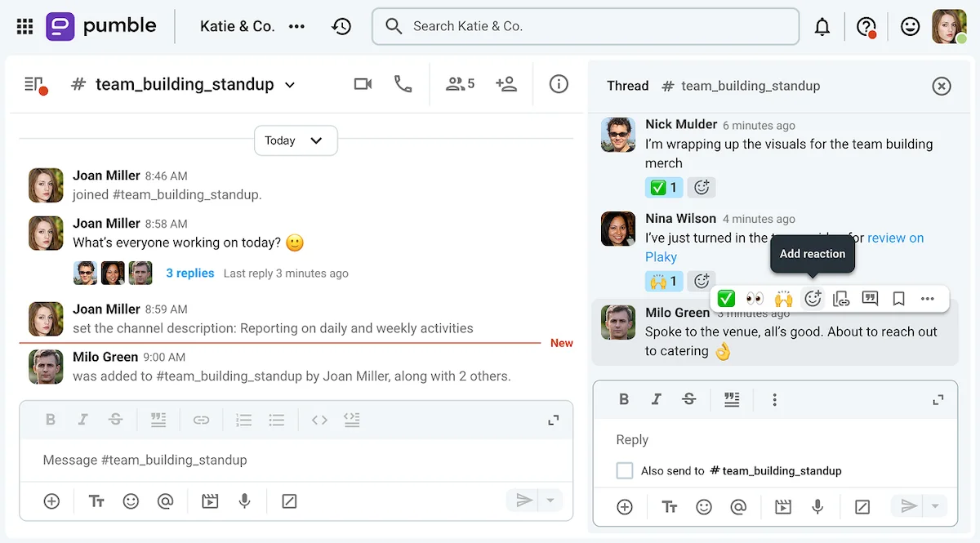Insert link in channel message editor

pos(201,420)
